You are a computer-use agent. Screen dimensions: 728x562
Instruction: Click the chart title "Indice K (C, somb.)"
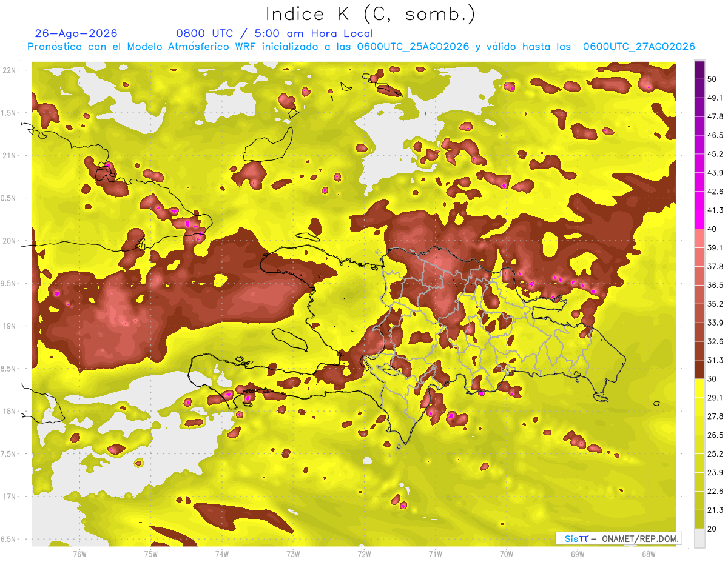(x=371, y=14)
